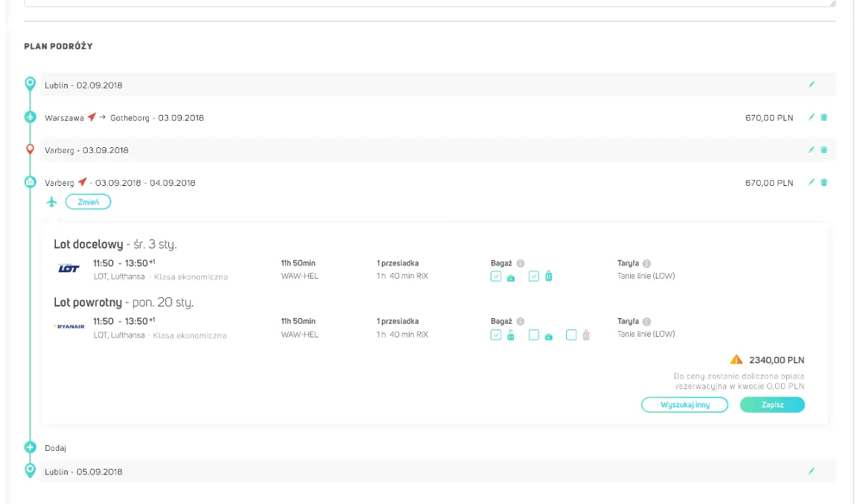Image resolution: width=860 pixels, height=504 pixels.
Task: Click the airplane timeline marker beside Warszawa
Action: coord(30,117)
